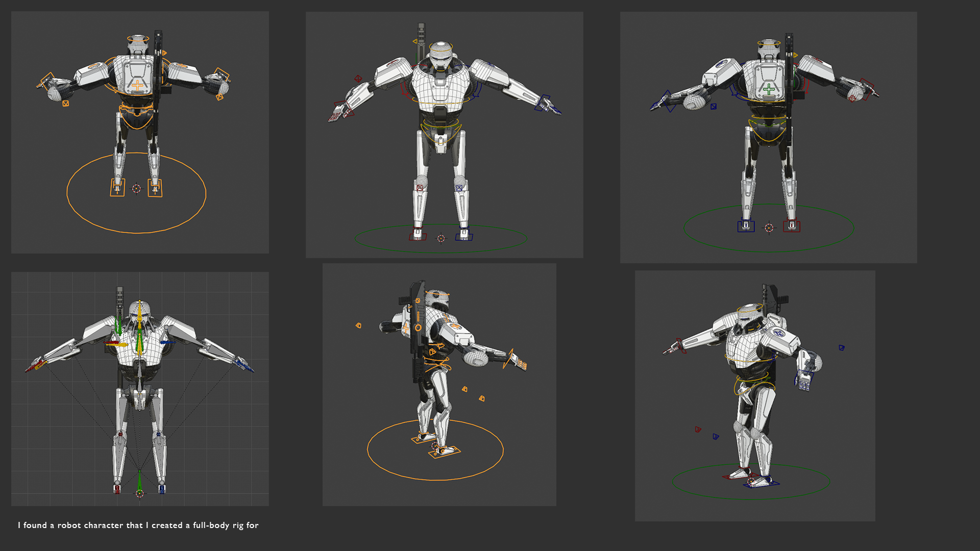980x551 pixels.
Task: Click the floating orange pole cube left of the side-view robot
Action: coord(358,325)
